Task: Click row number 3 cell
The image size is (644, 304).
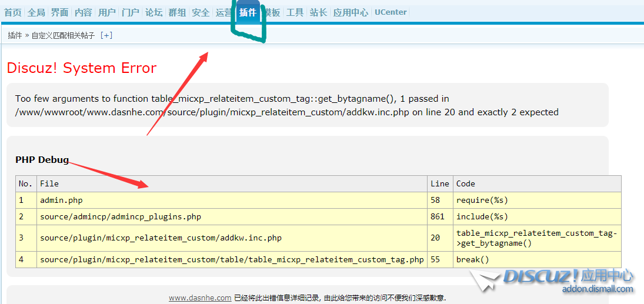Action: pos(26,238)
